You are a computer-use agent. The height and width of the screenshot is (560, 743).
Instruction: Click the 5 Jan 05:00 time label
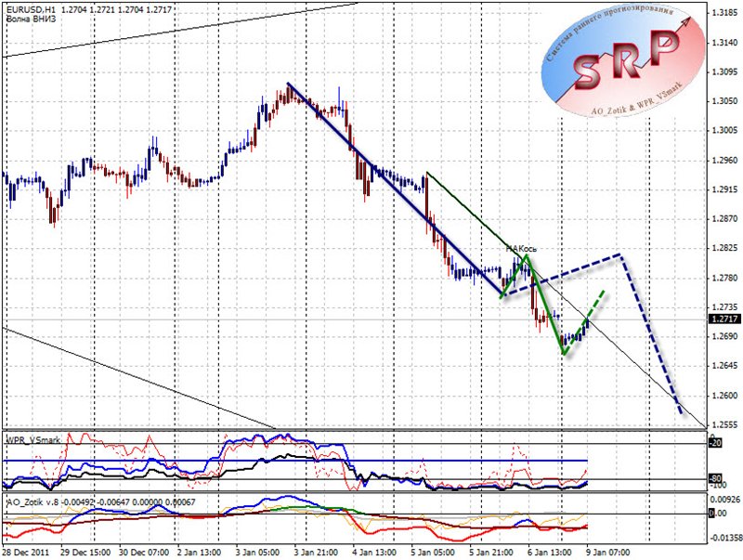click(x=433, y=553)
